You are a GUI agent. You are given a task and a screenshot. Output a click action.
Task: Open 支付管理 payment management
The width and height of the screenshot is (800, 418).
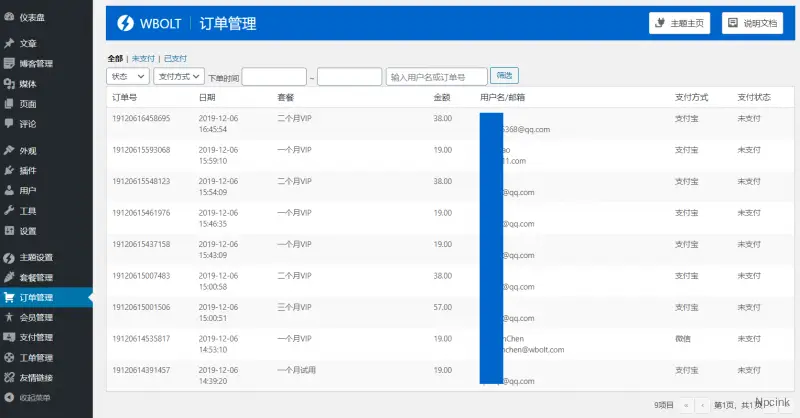coord(36,337)
